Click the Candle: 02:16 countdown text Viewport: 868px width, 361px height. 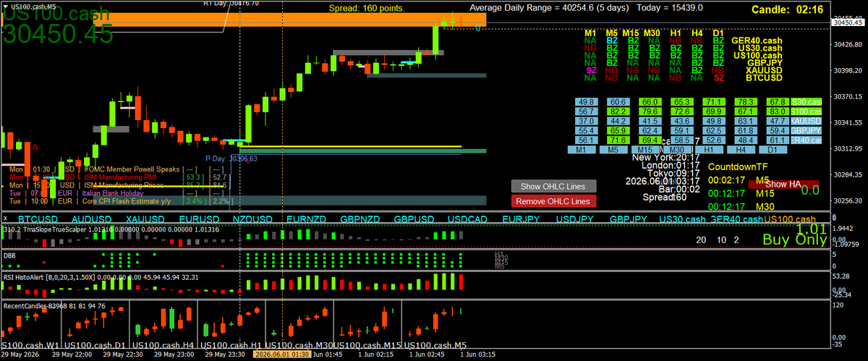(787, 9)
